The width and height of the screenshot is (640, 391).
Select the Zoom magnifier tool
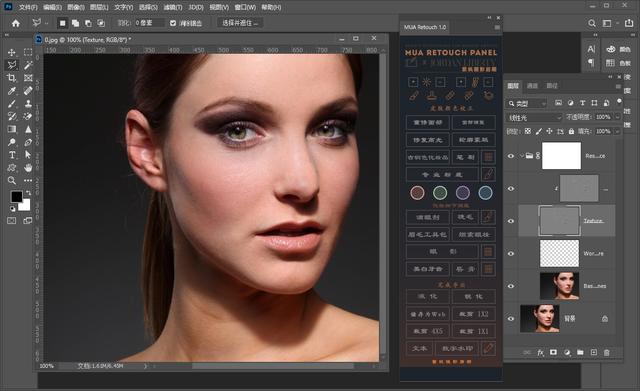click(x=11, y=180)
